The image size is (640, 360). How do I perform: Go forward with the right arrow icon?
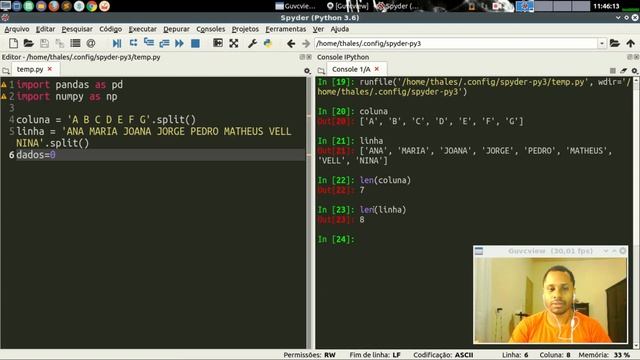(x=306, y=43)
